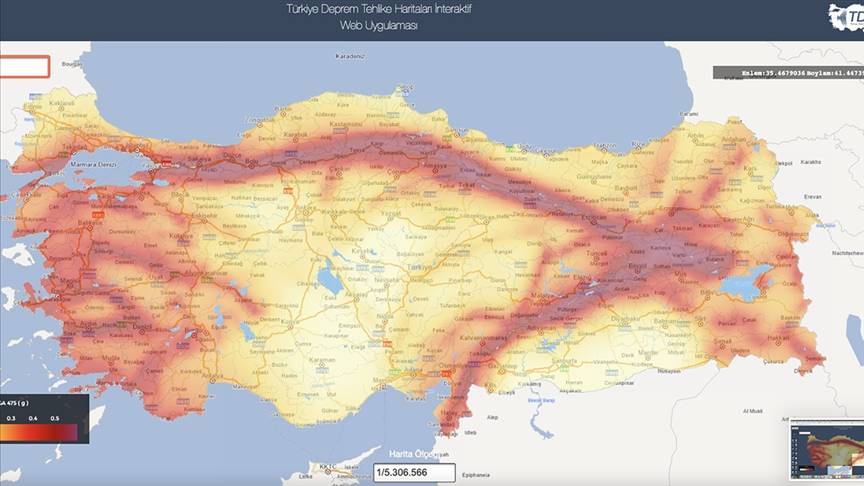Click the 'Ardahan' city label
The height and width of the screenshot is (486, 864).
point(733,140)
